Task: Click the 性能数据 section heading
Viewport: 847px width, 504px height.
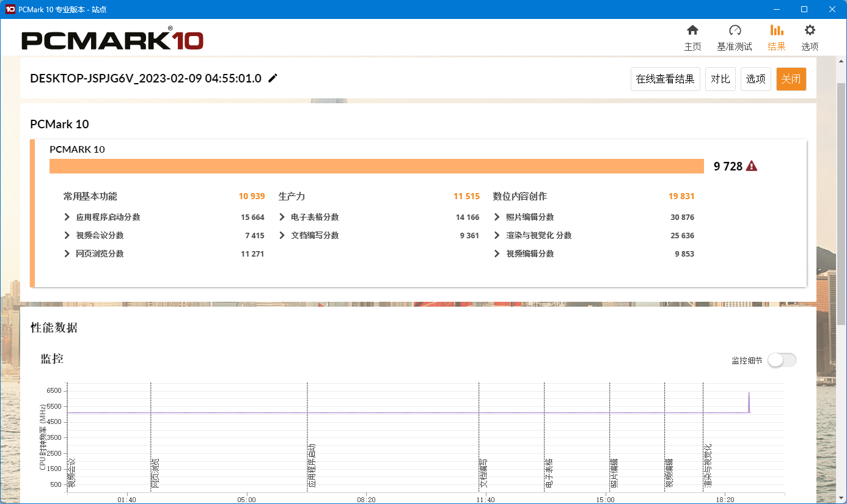Action: coord(54,327)
